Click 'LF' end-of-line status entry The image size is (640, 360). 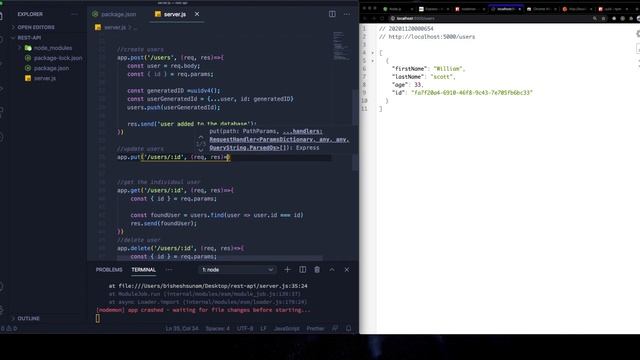click(264, 329)
